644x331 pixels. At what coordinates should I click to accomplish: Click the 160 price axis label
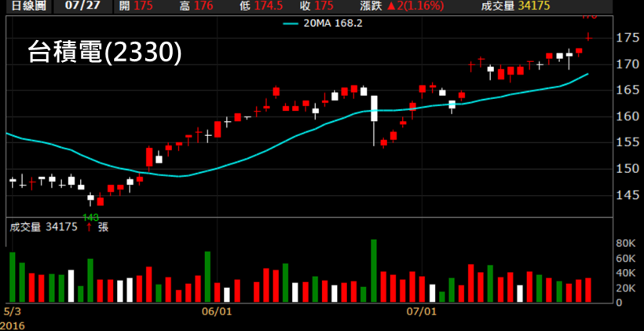pos(628,116)
